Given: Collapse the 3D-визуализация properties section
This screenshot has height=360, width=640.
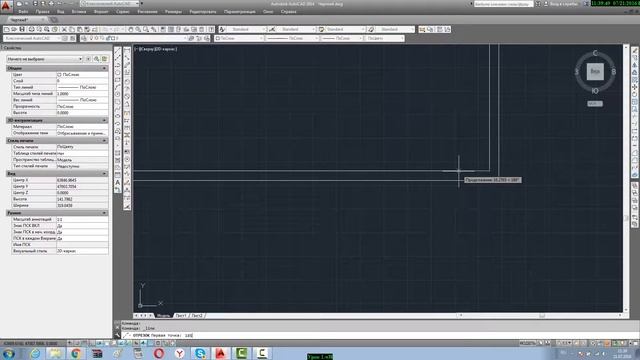Looking at the screenshot, I should point(104,120).
